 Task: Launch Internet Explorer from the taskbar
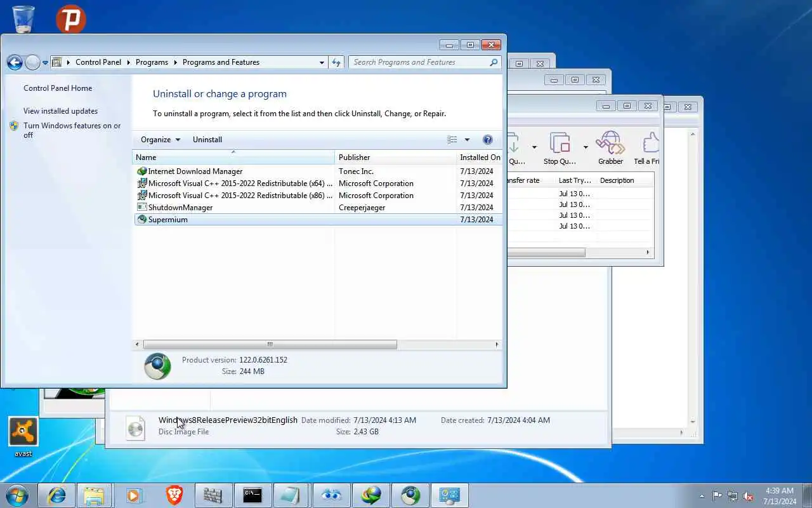[56, 495]
